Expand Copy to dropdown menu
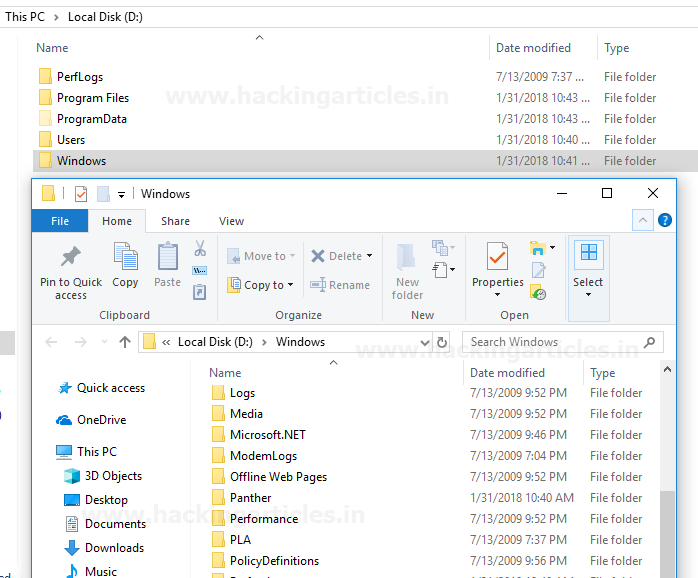Screen dimensions: 698x578 [291, 285]
